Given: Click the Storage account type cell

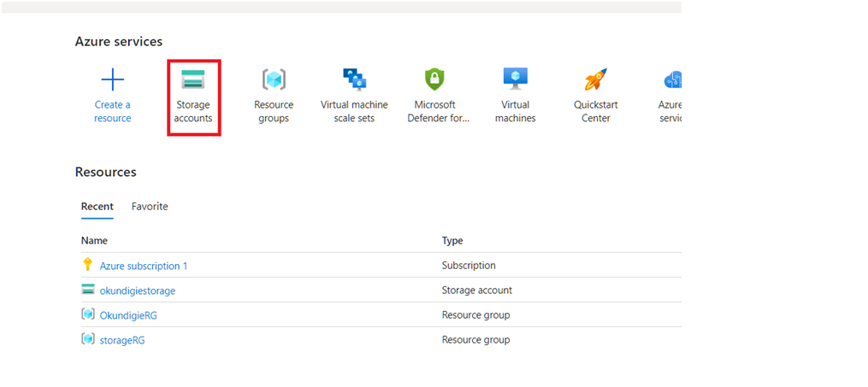Looking at the screenshot, I should click(x=476, y=290).
